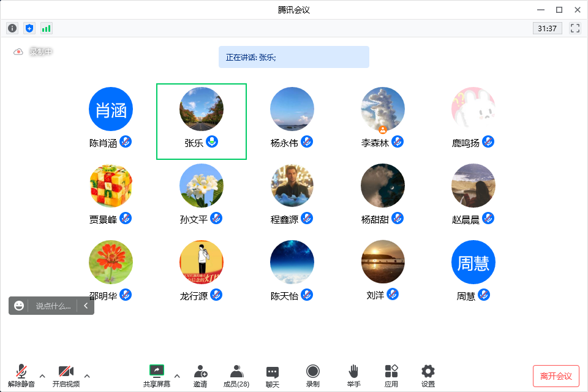This screenshot has height=392, width=588.
Task: Open Settings (设置) gear
Action: tap(428, 375)
